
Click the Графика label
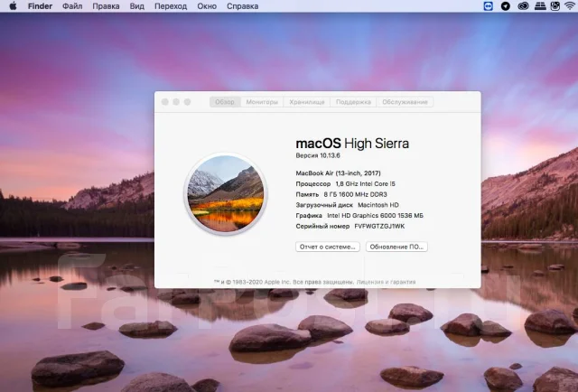point(309,215)
